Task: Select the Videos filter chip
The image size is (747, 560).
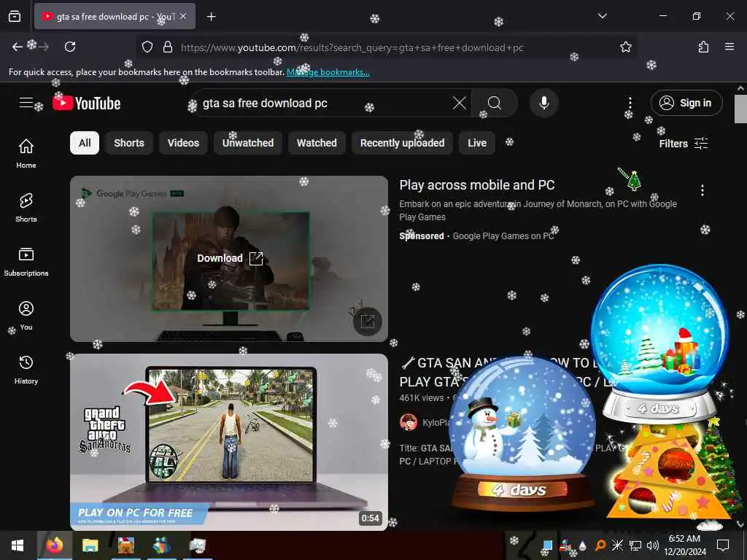Action: pos(183,143)
